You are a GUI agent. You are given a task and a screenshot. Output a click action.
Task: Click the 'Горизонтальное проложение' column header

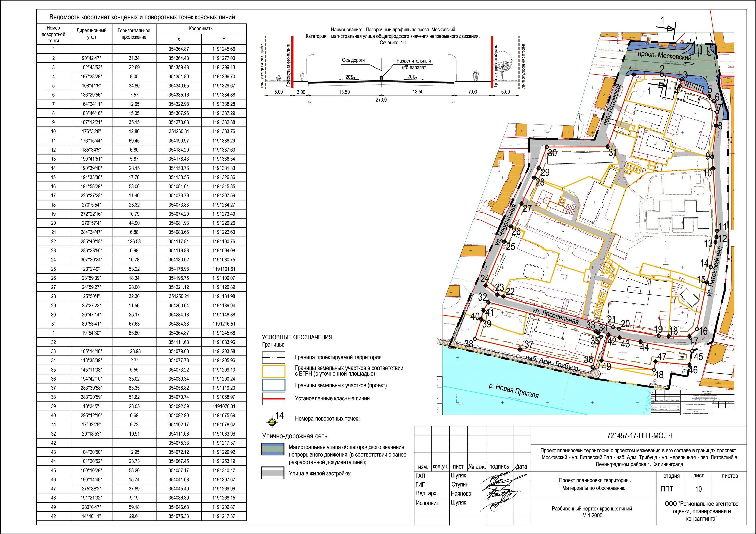[x=134, y=34]
